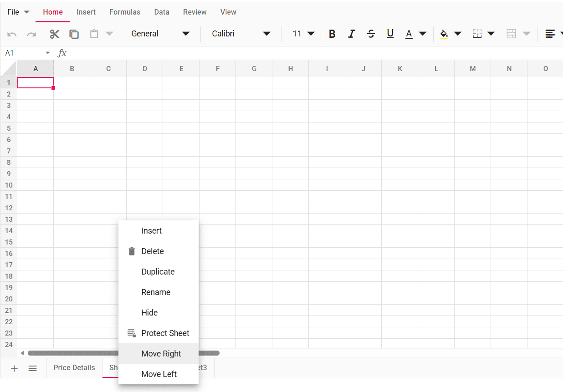Select column A header
Viewport: 563px width, 392px height.
point(36,69)
